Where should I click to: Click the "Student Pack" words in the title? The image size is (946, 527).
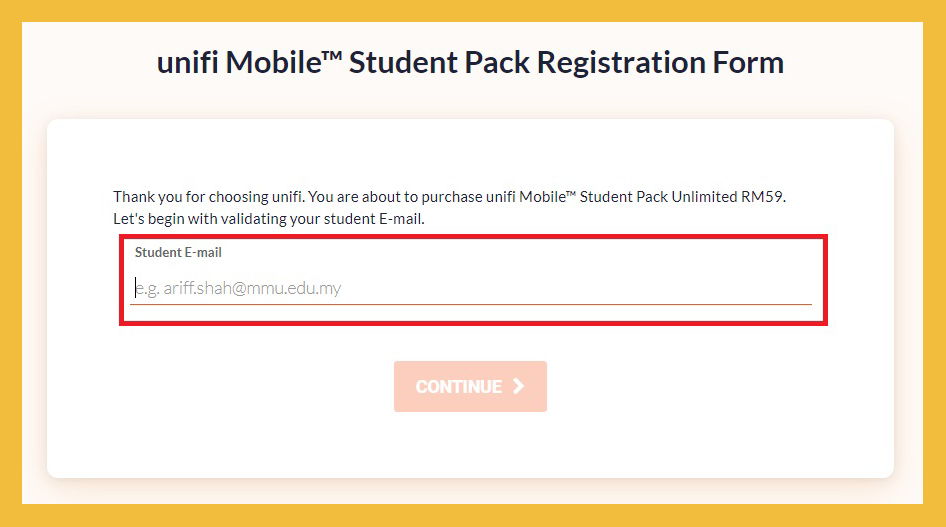pos(440,63)
